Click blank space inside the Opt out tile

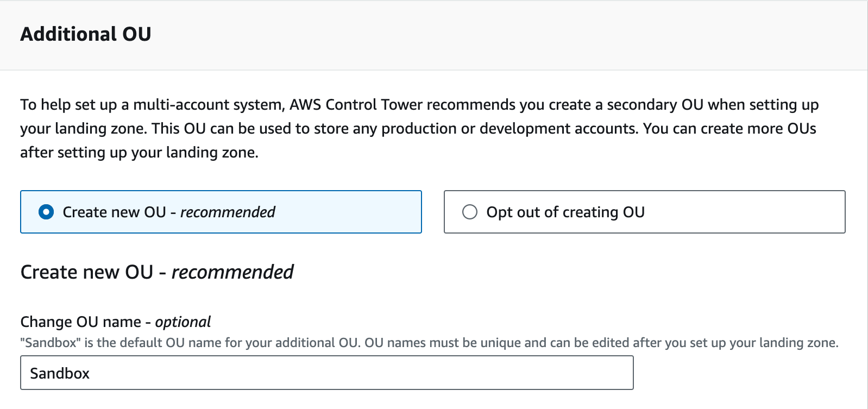click(750, 212)
